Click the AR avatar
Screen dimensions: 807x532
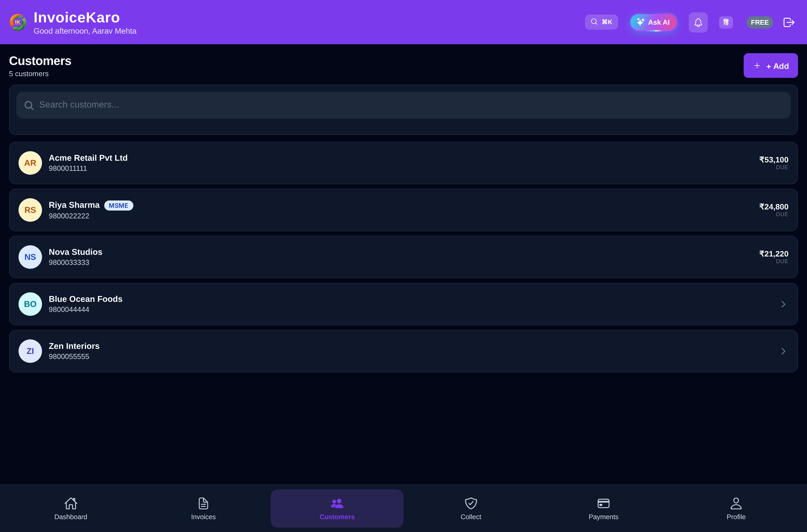point(30,163)
